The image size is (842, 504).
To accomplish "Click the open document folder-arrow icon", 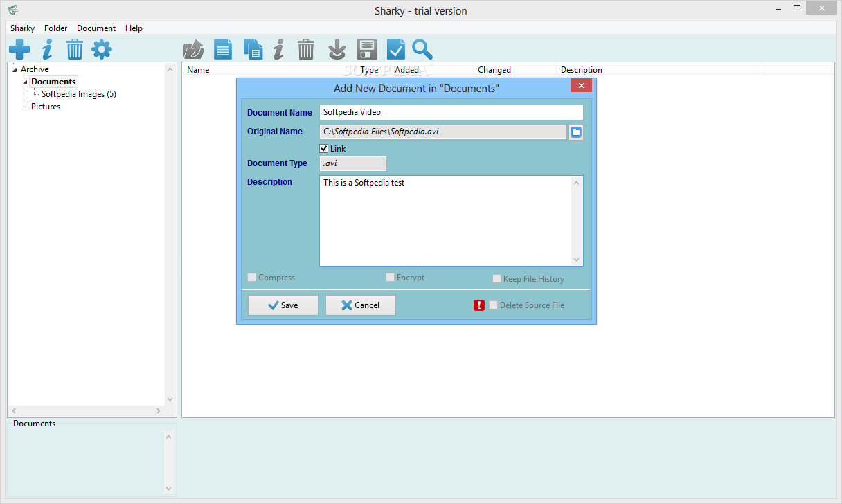I will coord(194,49).
